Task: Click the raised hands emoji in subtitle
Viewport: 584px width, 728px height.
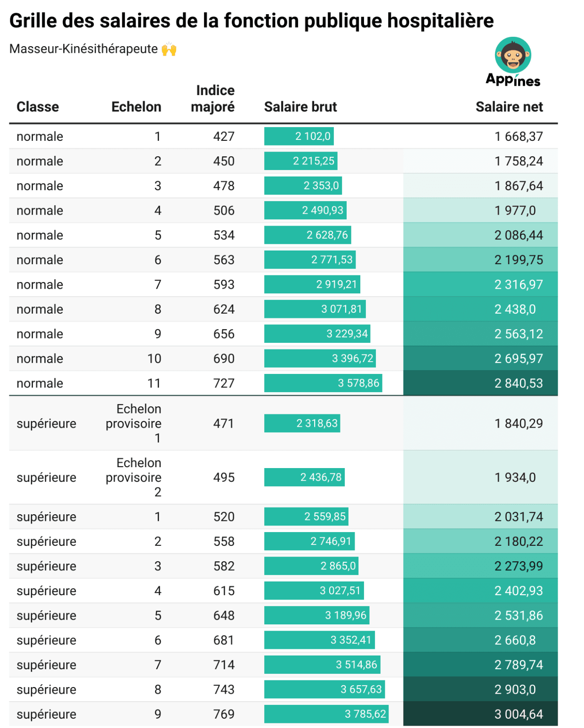Action: (x=169, y=49)
